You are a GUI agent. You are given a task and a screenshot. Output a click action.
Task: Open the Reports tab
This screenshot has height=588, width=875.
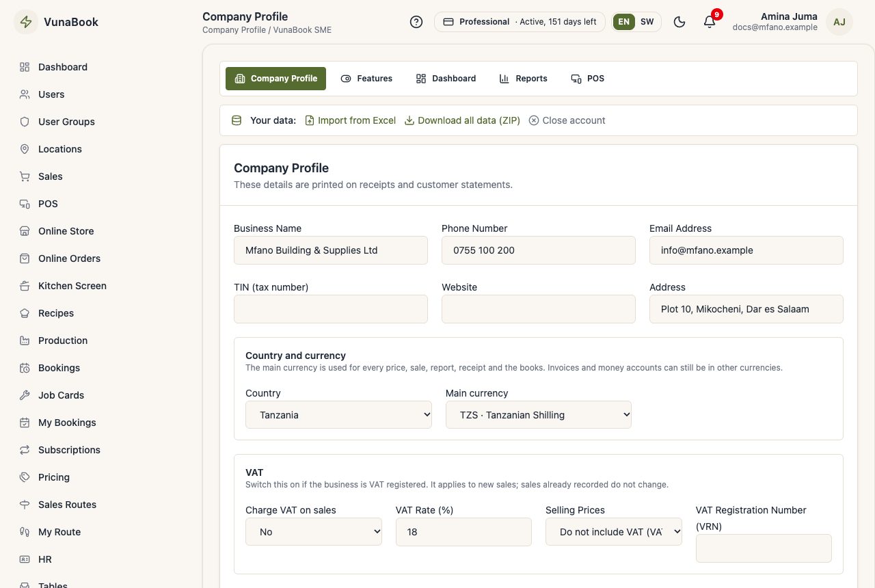point(524,79)
